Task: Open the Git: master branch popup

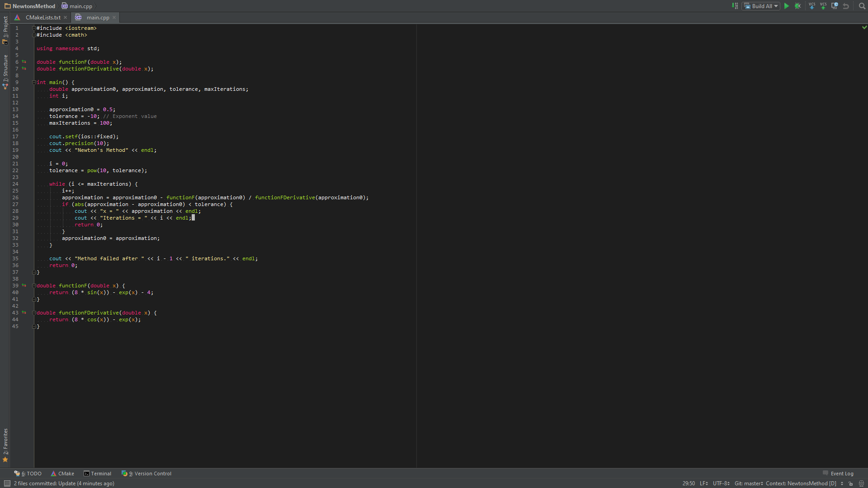Action: point(749,483)
